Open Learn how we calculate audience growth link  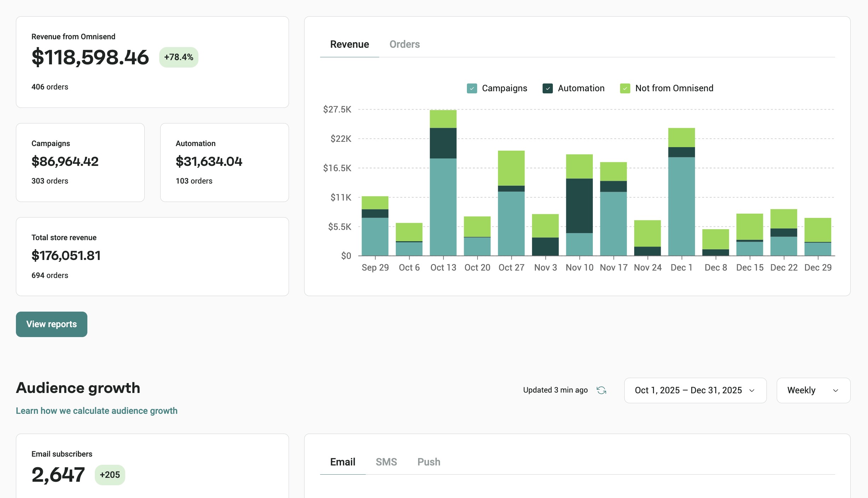click(97, 411)
